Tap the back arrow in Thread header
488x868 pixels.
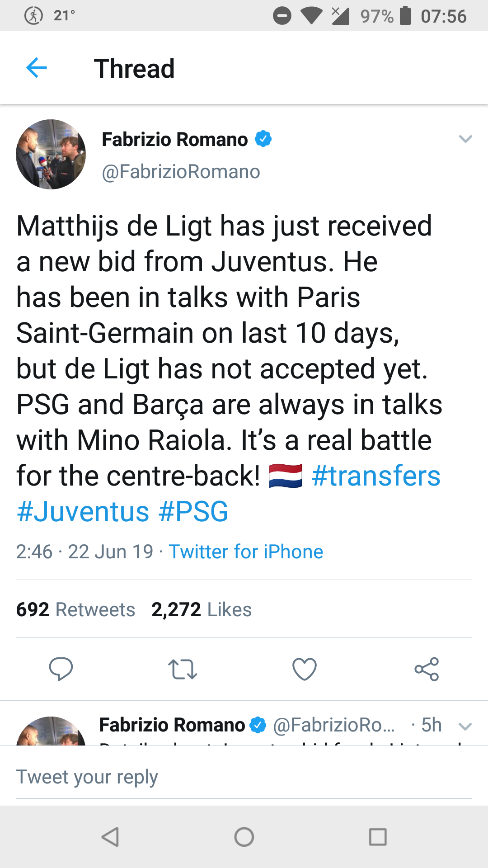(x=37, y=68)
